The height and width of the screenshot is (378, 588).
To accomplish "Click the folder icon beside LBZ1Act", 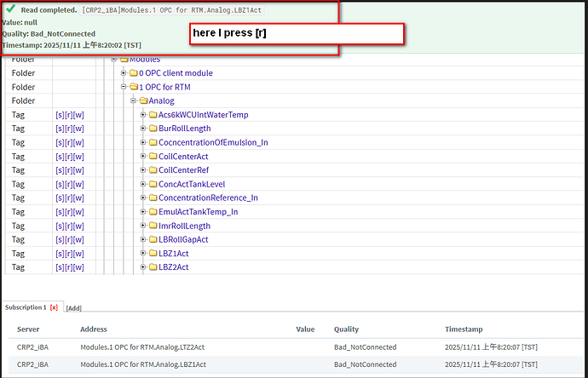I will coord(153,253).
